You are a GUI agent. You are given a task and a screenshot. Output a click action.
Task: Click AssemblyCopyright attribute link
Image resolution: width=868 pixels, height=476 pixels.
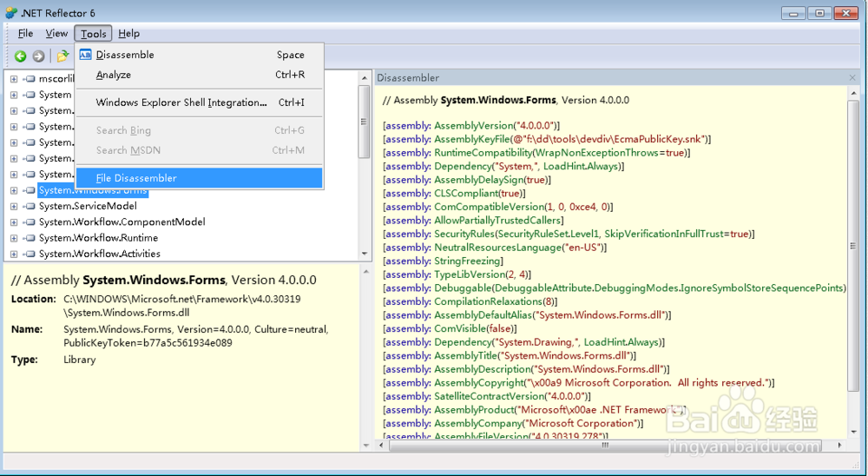click(479, 383)
